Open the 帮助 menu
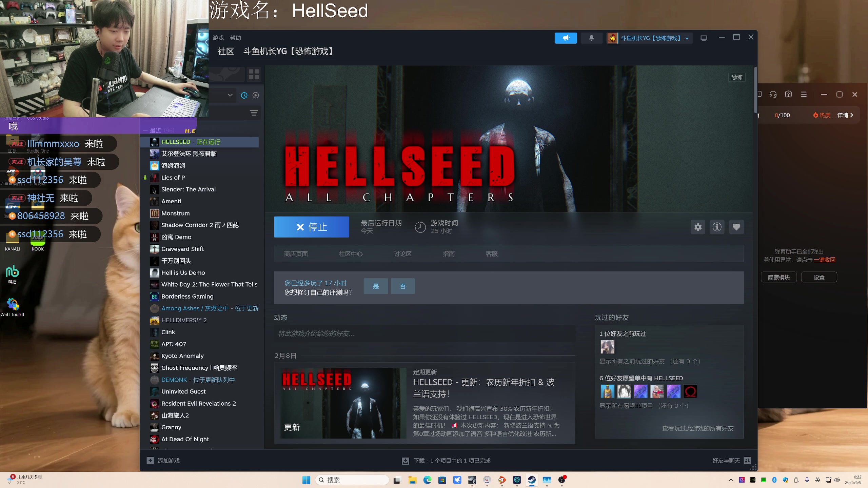Viewport: 868px width, 488px height. [235, 38]
